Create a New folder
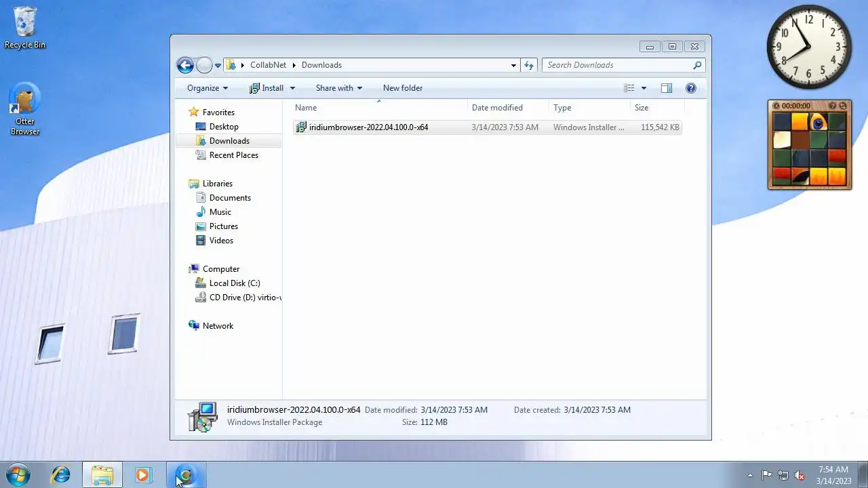Image resolution: width=868 pixels, height=488 pixels. coord(403,88)
